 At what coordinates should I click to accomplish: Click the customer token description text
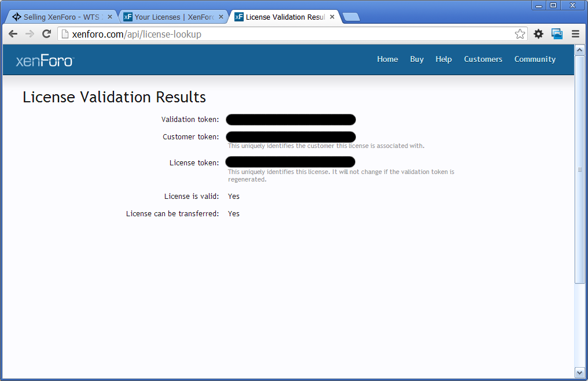326,146
